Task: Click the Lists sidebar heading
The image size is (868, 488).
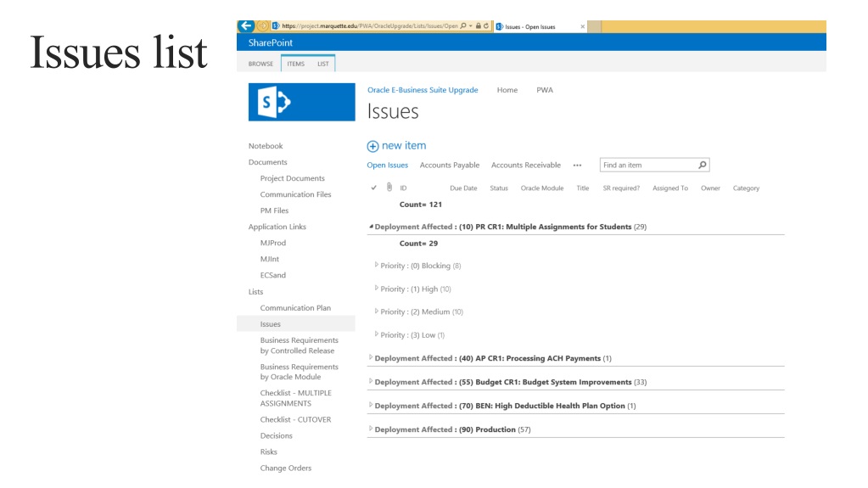Action: tap(255, 291)
